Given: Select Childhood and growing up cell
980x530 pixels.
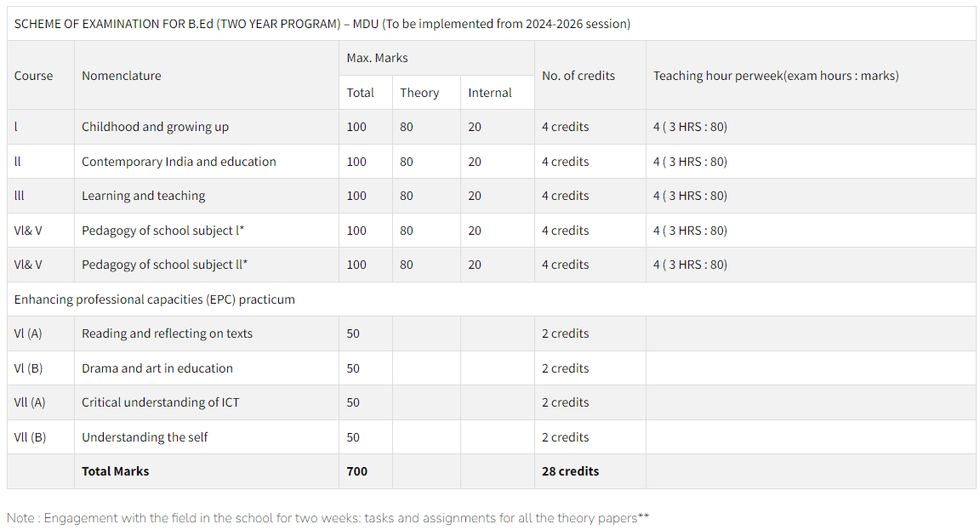Looking at the screenshot, I should coord(206,127).
